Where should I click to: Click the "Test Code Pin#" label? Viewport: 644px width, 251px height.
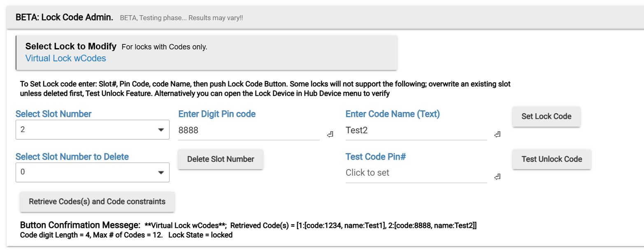tap(376, 157)
